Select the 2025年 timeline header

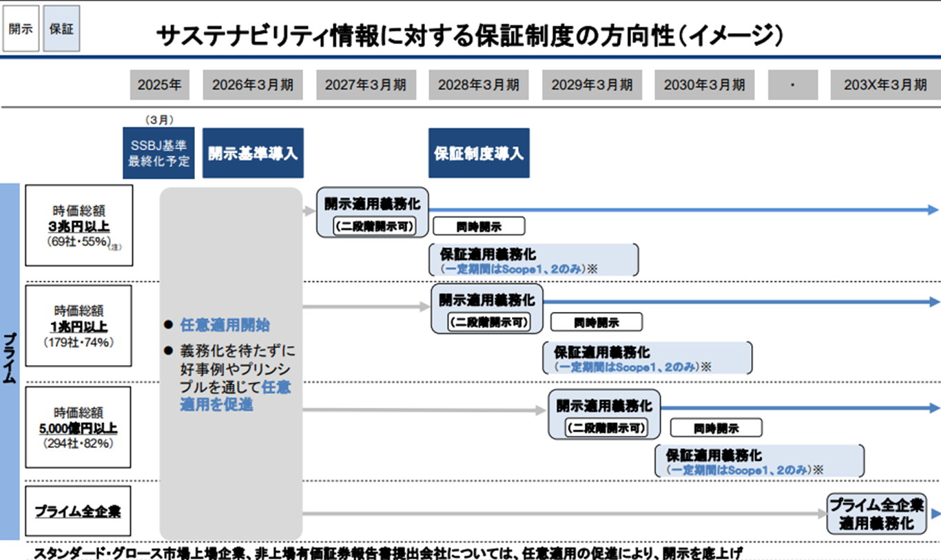click(159, 85)
